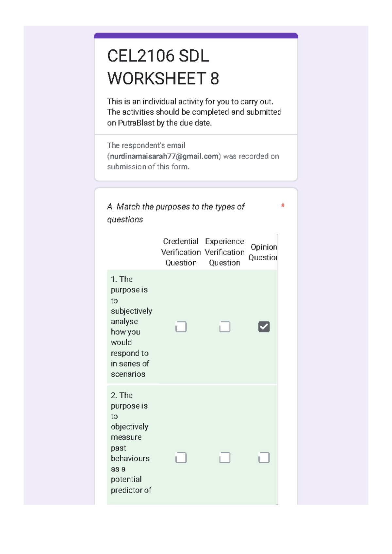
Task: Check Credential Verification box for statement 1
Action: click(x=181, y=327)
